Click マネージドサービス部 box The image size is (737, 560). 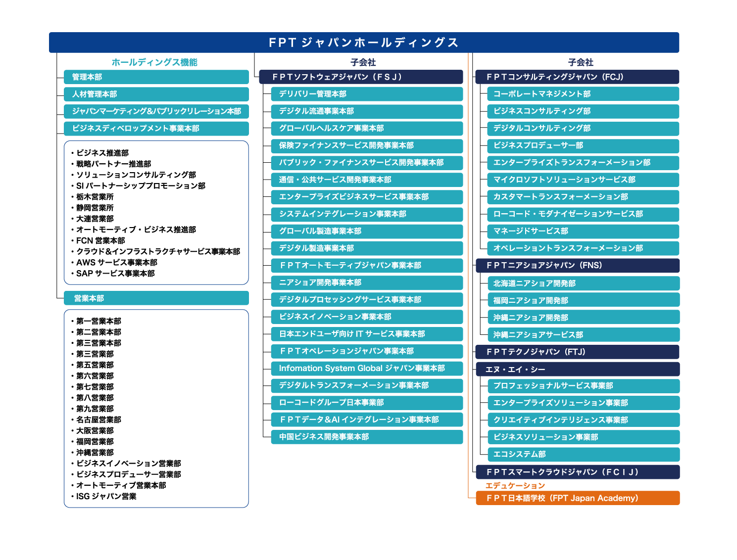coord(583,231)
